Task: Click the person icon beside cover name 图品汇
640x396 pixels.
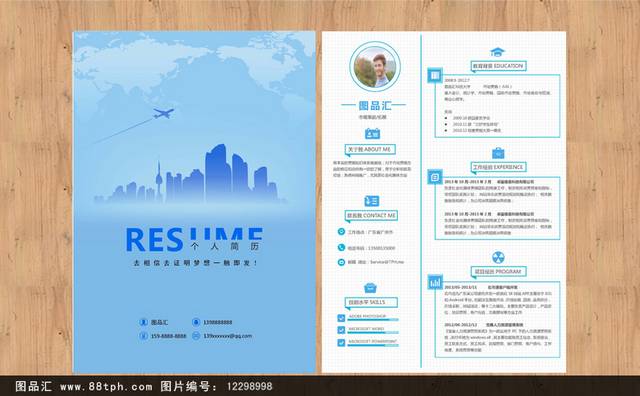Action: coord(143,322)
